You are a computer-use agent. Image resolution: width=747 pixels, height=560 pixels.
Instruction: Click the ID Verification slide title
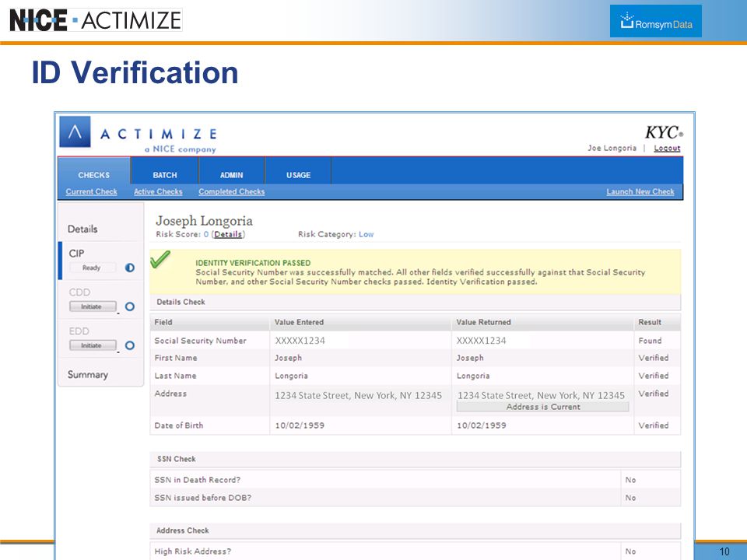point(135,72)
